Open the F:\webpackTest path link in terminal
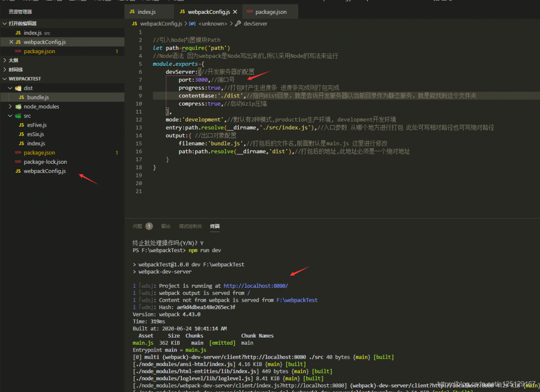 point(297,300)
